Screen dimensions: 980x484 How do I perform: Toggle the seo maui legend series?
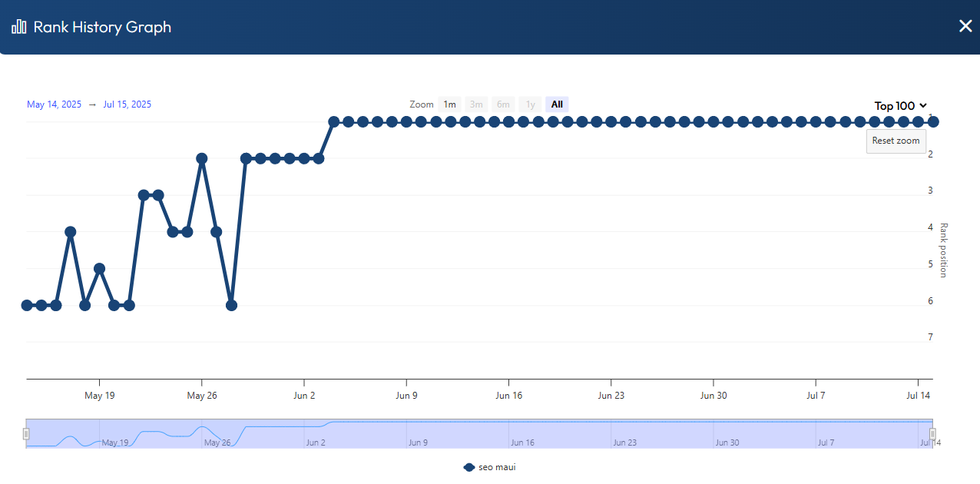pyautogui.click(x=497, y=467)
